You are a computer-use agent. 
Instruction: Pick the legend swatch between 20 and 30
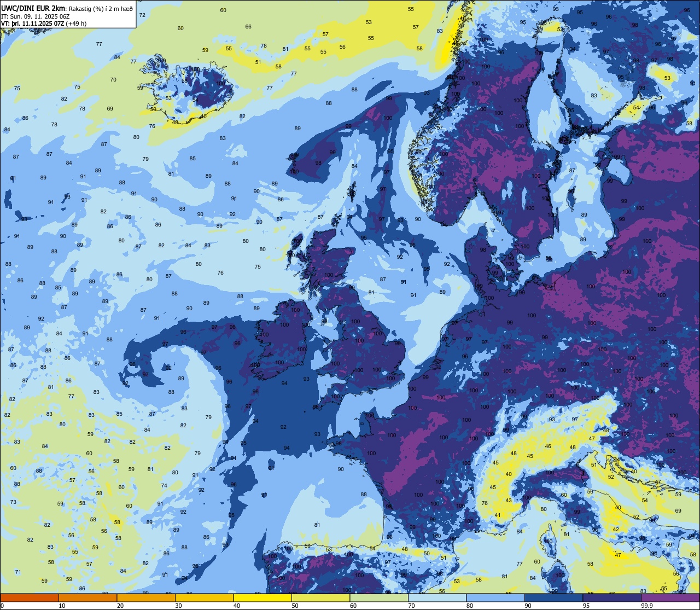click(x=146, y=597)
